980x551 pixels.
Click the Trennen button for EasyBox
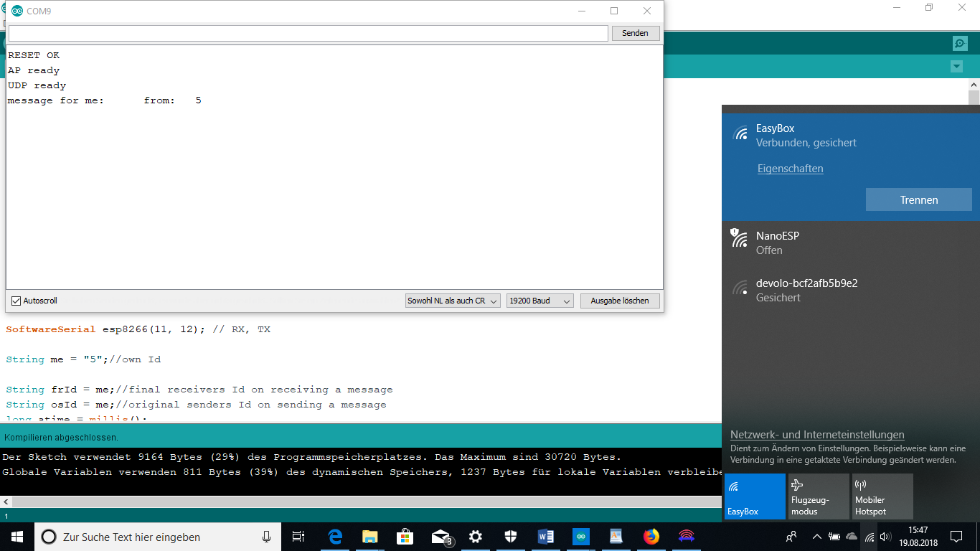(x=919, y=200)
